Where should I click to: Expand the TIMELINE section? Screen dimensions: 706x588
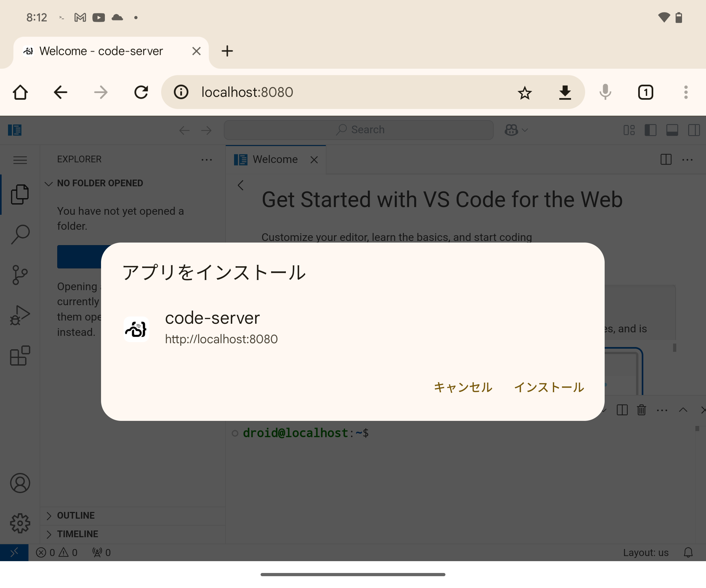[x=77, y=534]
